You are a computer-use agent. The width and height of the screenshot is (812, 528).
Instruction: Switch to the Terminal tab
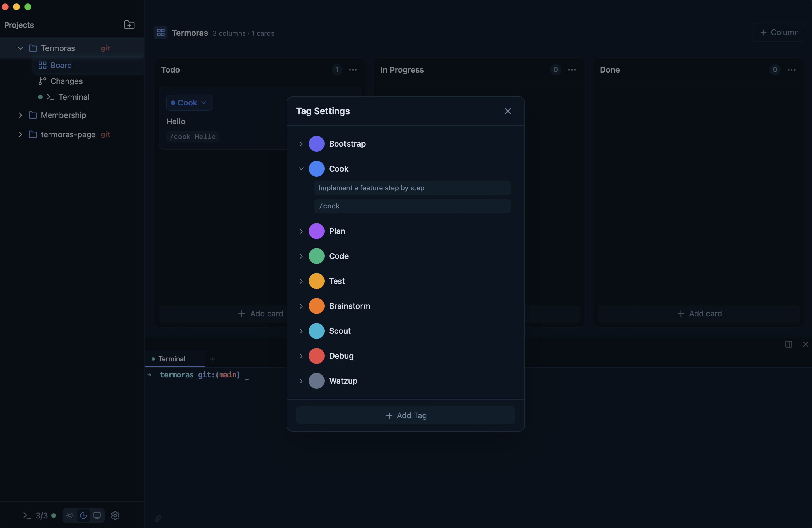(172, 358)
